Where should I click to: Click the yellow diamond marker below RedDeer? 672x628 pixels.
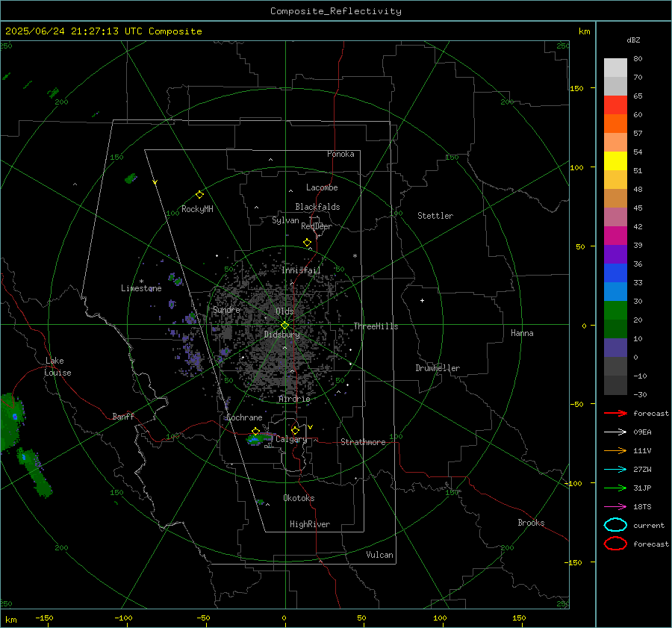click(307, 243)
